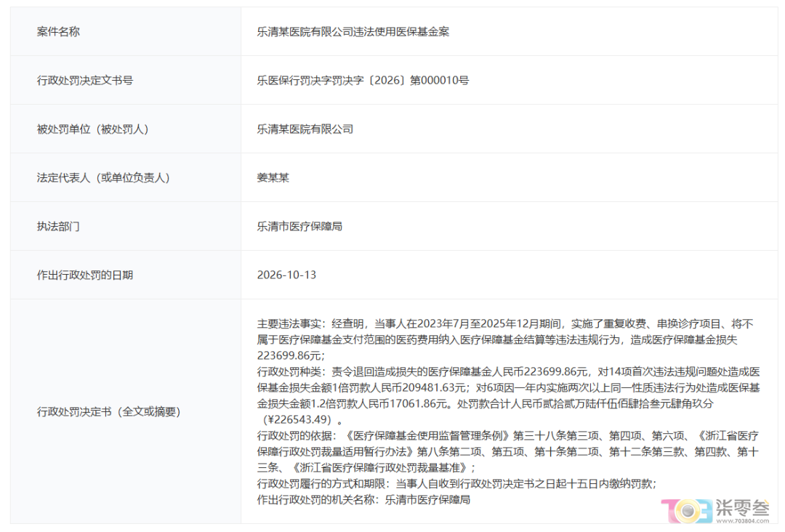Select '乐清市医疗保障局' in the 执法部门 row
Image resolution: width=785 pixels, height=532 pixels.
[x=299, y=226]
